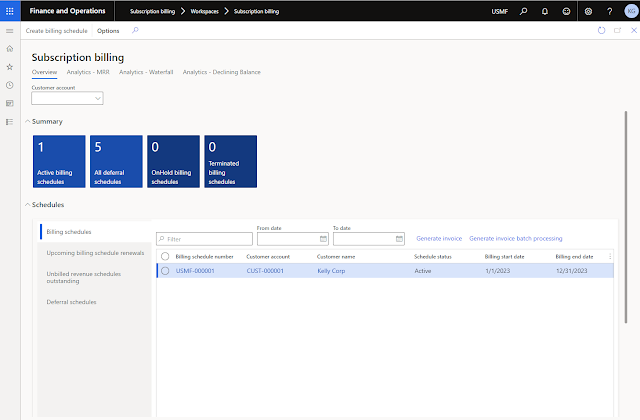Switch to Overview tab
The width and height of the screenshot is (640, 420).
[44, 72]
